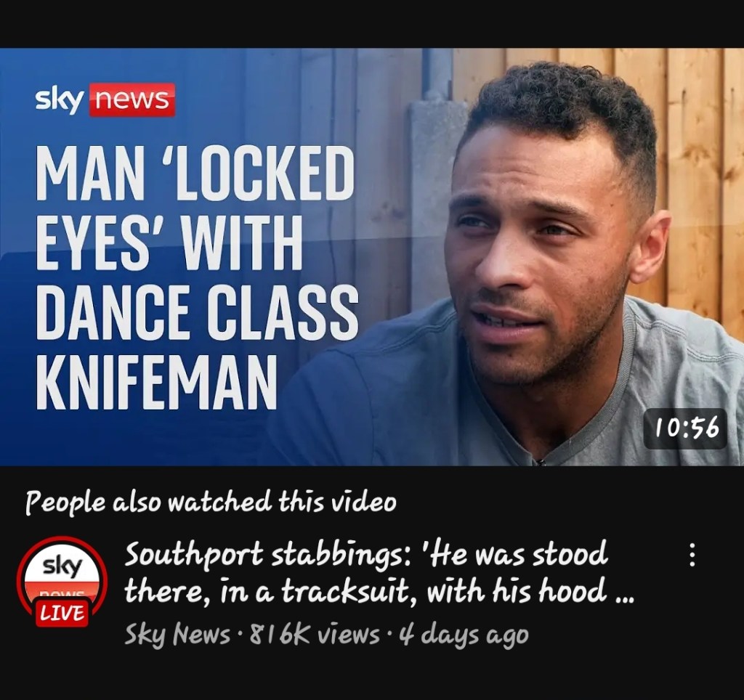Click the sky news logo in thumbnail

(x=105, y=99)
